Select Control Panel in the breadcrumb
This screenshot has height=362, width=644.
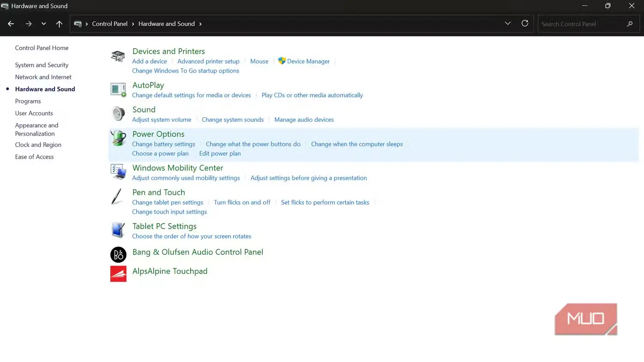click(x=109, y=24)
